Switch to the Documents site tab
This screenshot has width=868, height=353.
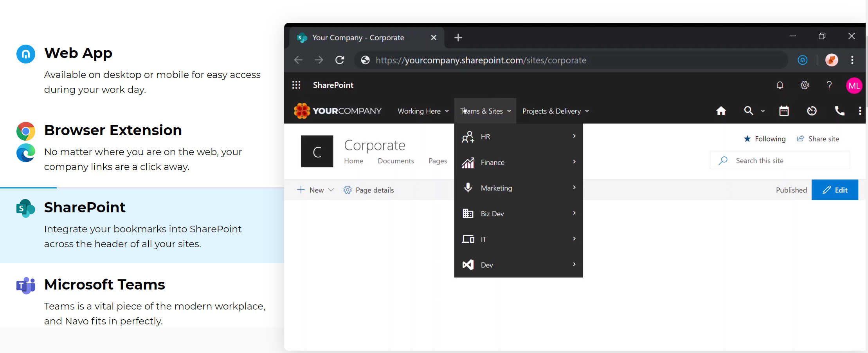(x=396, y=161)
